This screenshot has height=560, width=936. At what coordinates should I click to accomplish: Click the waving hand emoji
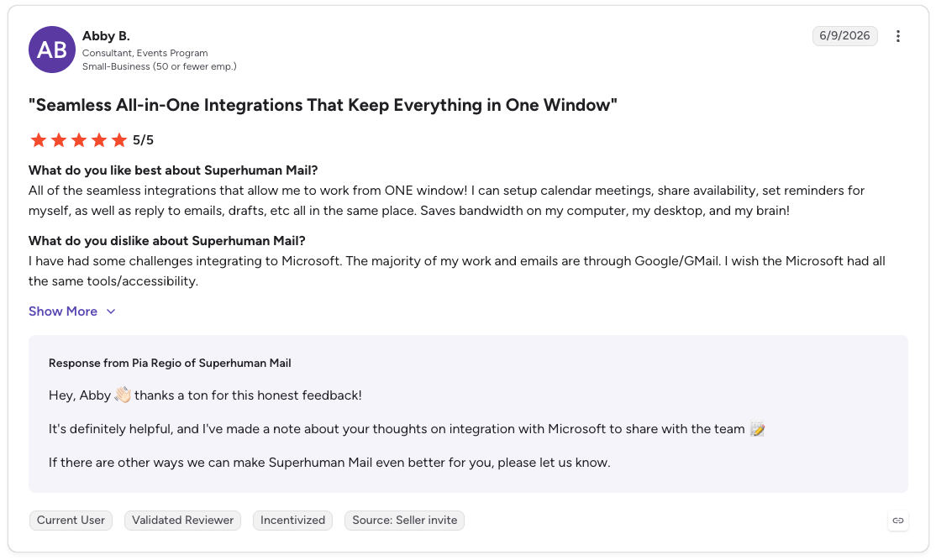pyautogui.click(x=123, y=395)
